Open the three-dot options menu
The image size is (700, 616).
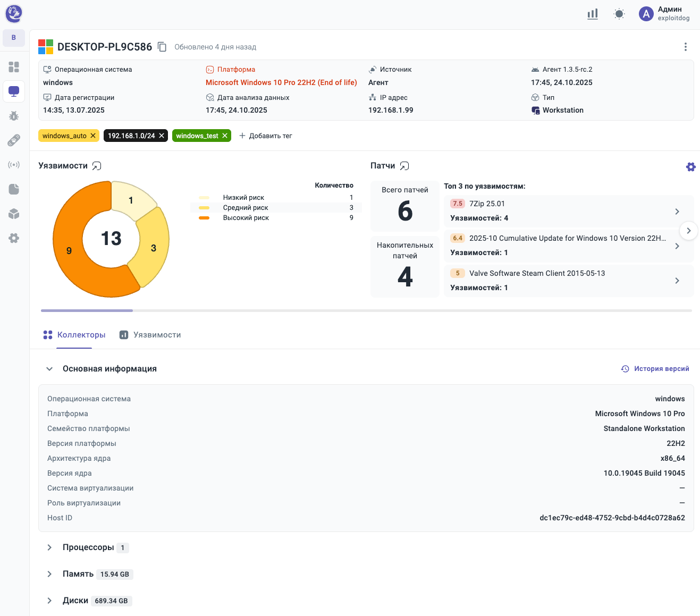(685, 47)
